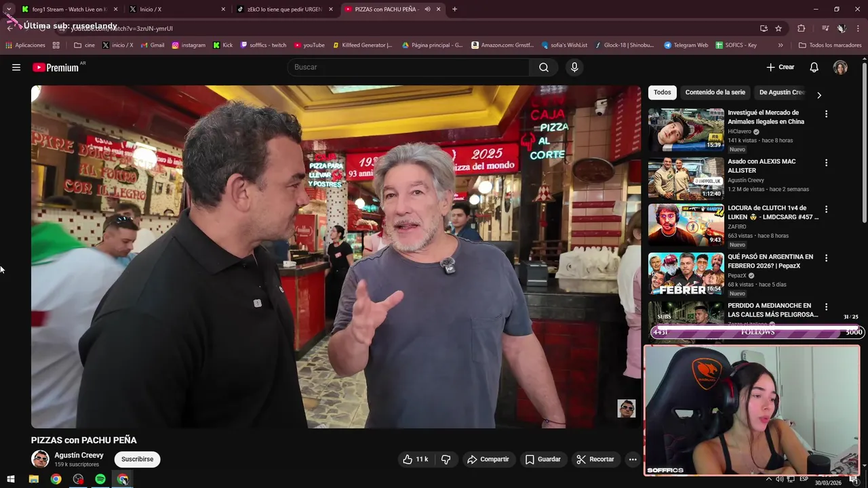Open Gmail bookmark
868x488 pixels.
pyautogui.click(x=152, y=45)
